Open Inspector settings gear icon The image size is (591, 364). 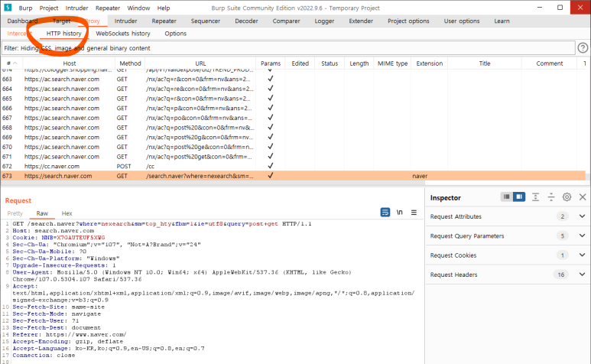point(567,197)
